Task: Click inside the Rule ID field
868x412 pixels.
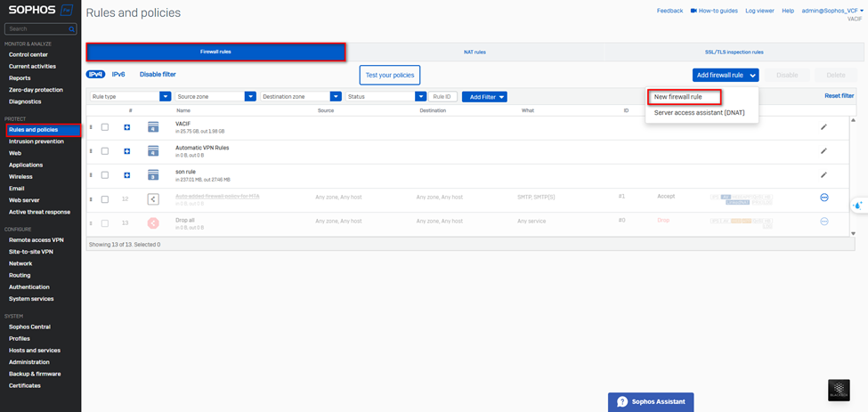Action: pyautogui.click(x=443, y=96)
